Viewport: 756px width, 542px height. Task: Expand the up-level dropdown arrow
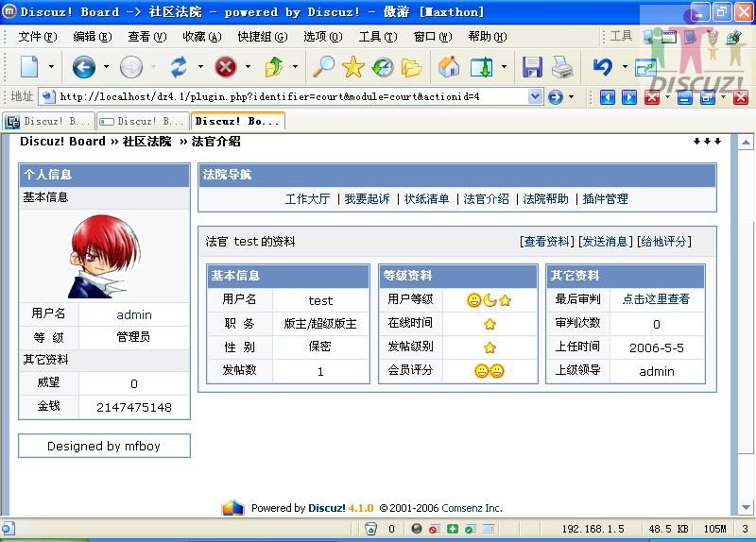click(295, 66)
